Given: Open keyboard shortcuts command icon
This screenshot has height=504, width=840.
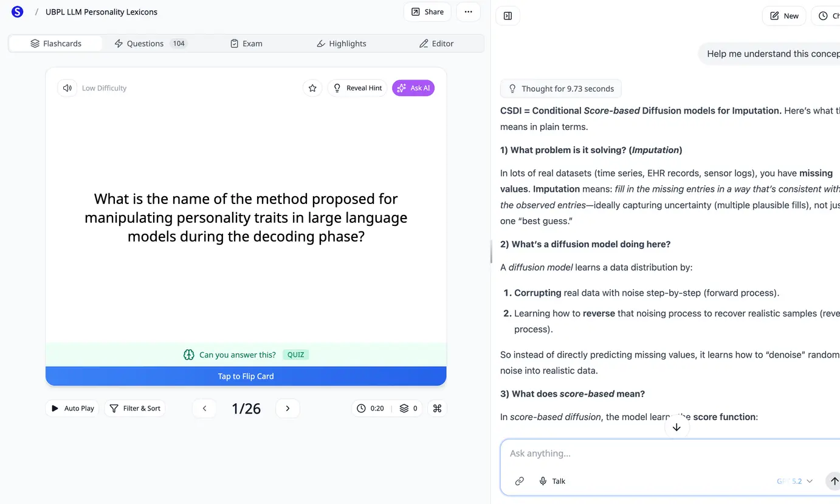Looking at the screenshot, I should click(x=437, y=408).
